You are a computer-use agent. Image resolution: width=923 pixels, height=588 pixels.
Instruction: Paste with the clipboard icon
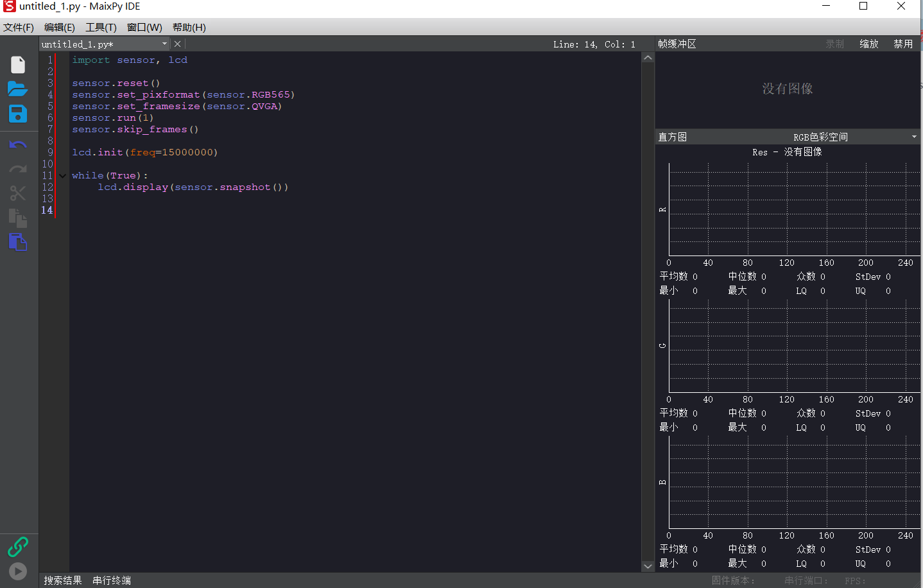click(x=18, y=242)
